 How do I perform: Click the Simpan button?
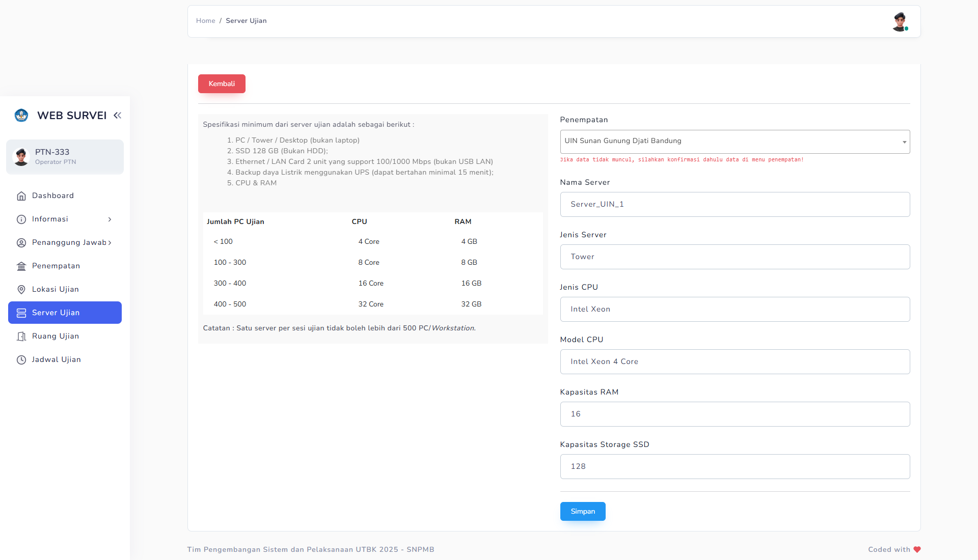point(582,511)
